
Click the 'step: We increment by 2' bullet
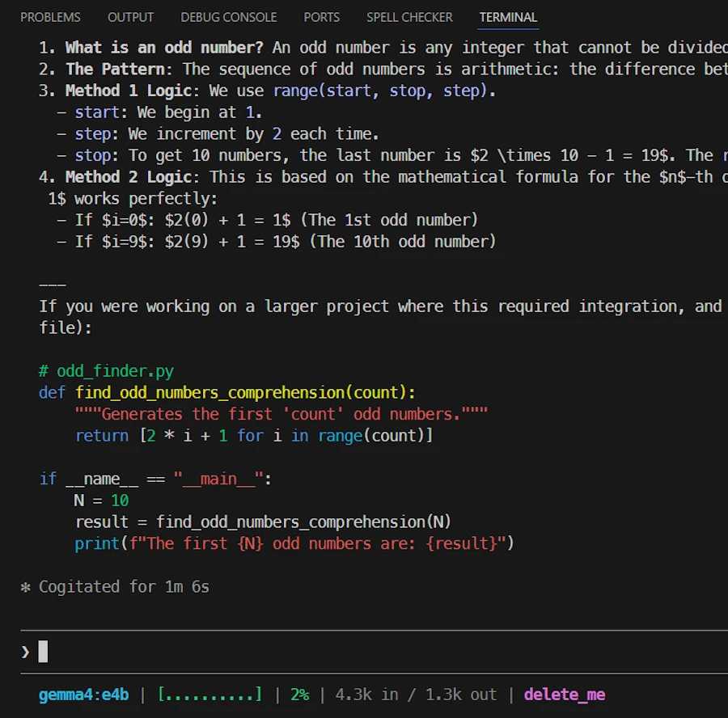[x=218, y=134]
